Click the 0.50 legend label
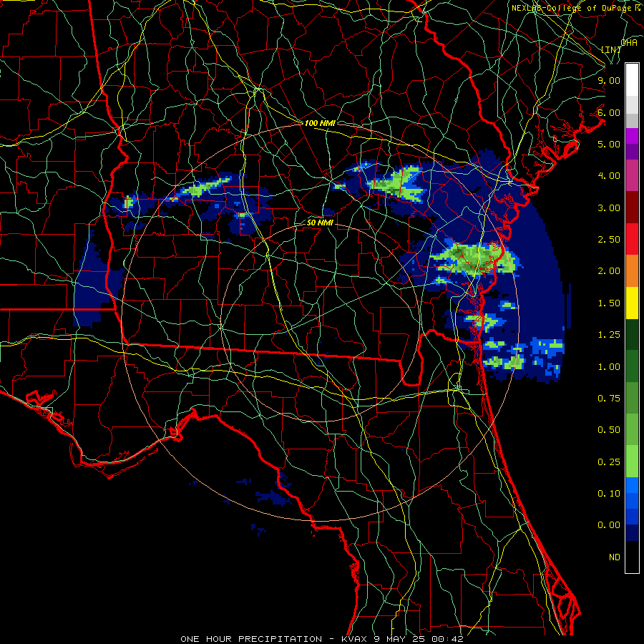 609,430
